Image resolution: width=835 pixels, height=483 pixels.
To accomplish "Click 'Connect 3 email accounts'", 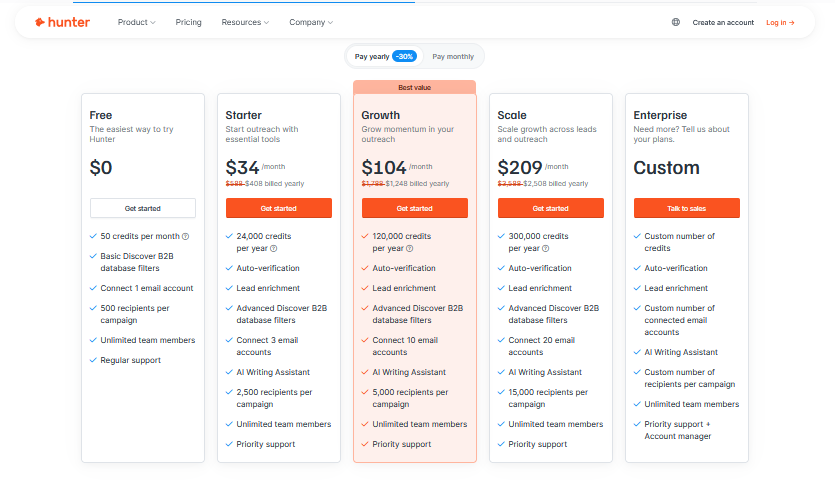I will tap(267, 346).
